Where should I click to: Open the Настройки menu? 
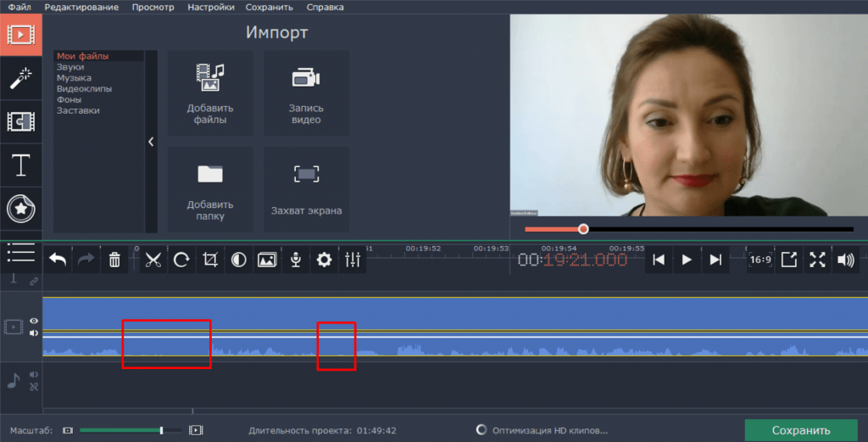[x=211, y=7]
